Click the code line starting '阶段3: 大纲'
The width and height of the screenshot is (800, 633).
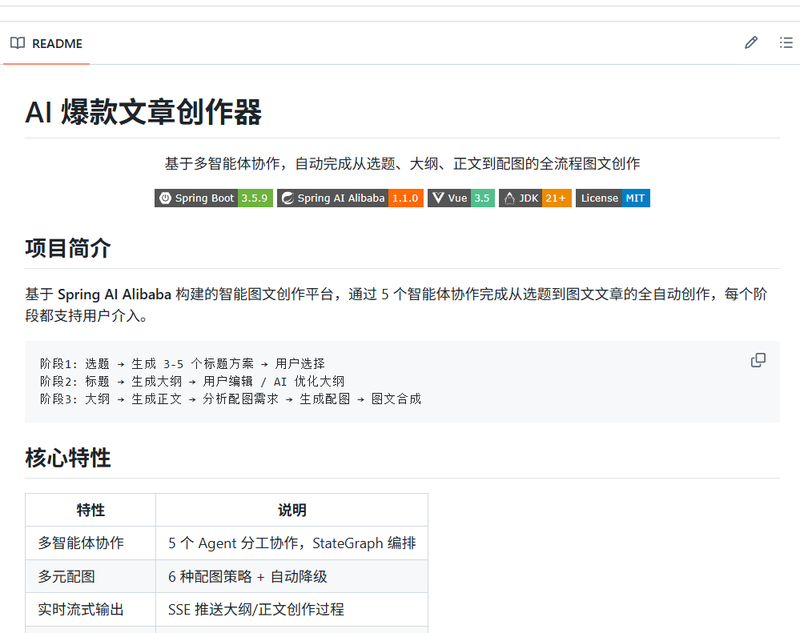(x=230, y=399)
